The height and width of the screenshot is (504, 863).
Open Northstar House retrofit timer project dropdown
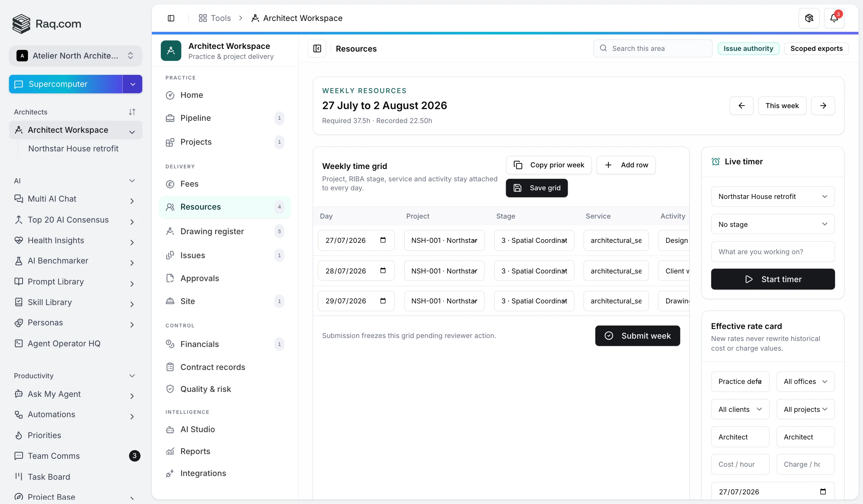click(x=772, y=196)
